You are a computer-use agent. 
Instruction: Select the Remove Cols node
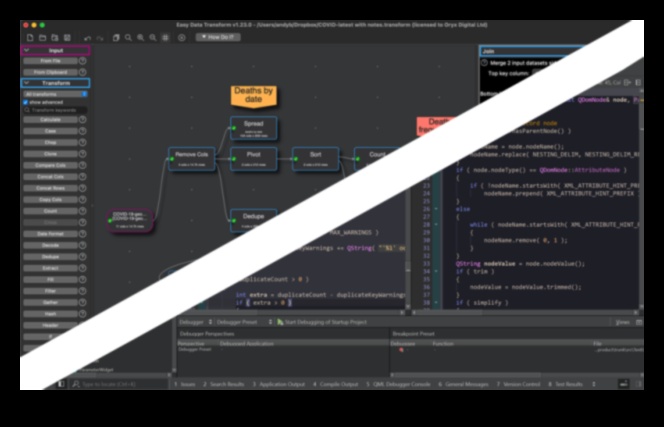click(x=191, y=157)
